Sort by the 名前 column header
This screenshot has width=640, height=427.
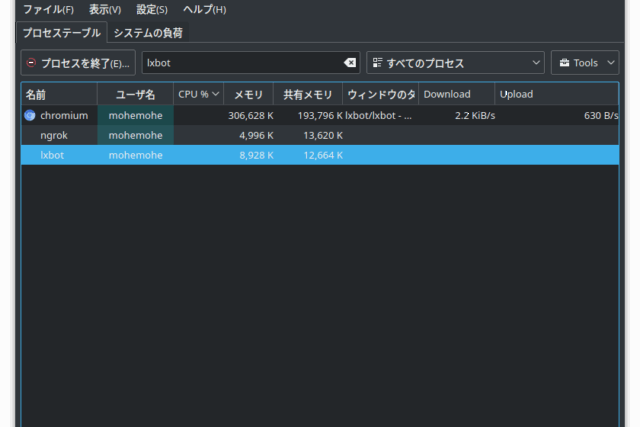[x=59, y=94]
